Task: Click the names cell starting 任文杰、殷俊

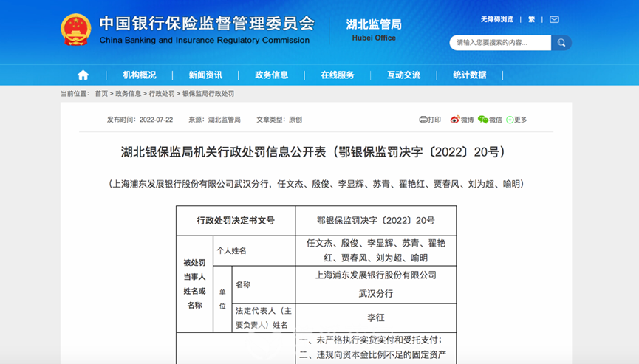Action: pos(376,251)
